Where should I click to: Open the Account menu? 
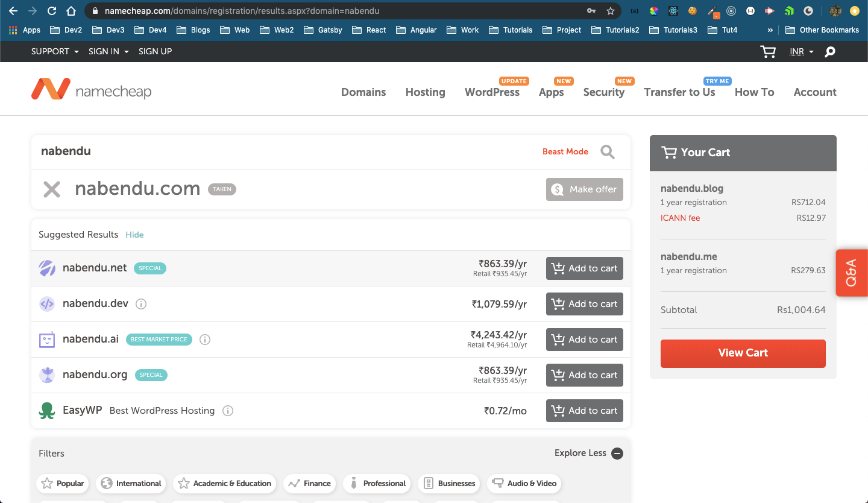[815, 92]
